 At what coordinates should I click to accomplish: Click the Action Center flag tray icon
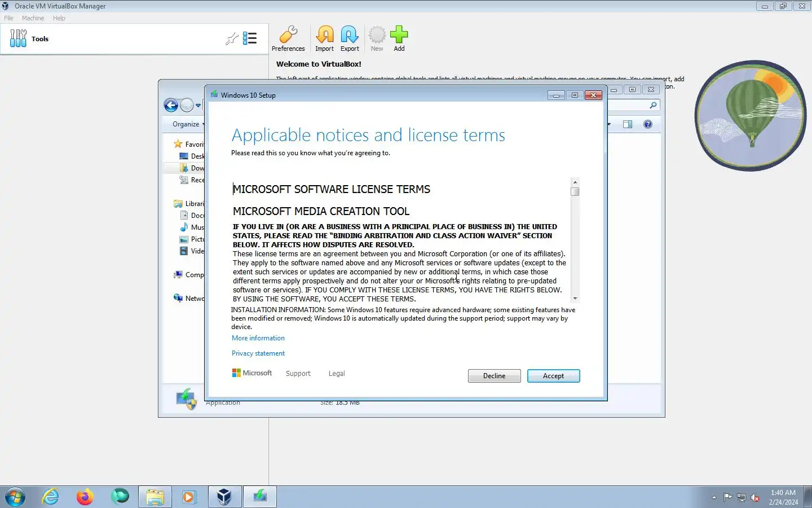pos(728,497)
